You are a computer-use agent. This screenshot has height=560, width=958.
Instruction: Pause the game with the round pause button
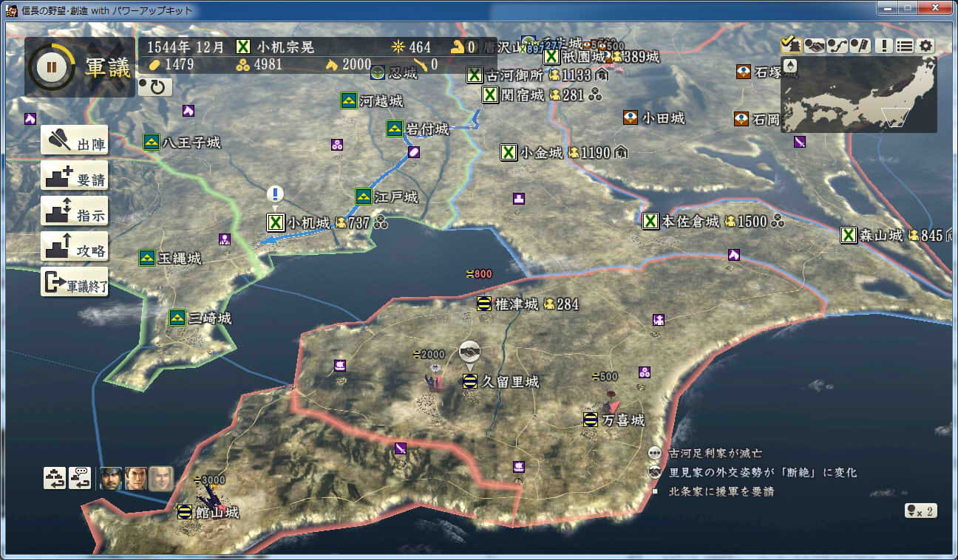[x=51, y=67]
